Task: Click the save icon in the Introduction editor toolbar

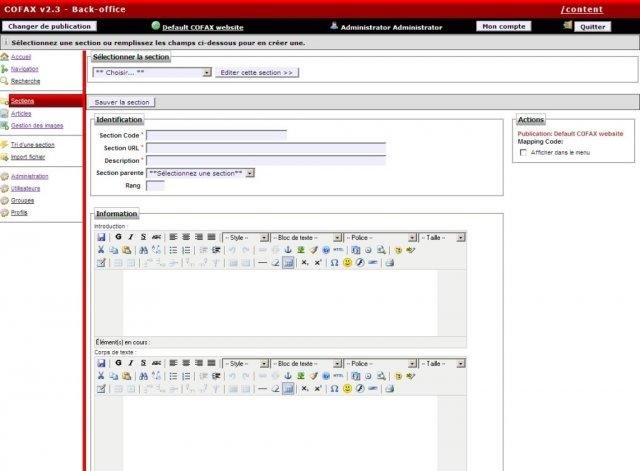Action: [x=101, y=237]
